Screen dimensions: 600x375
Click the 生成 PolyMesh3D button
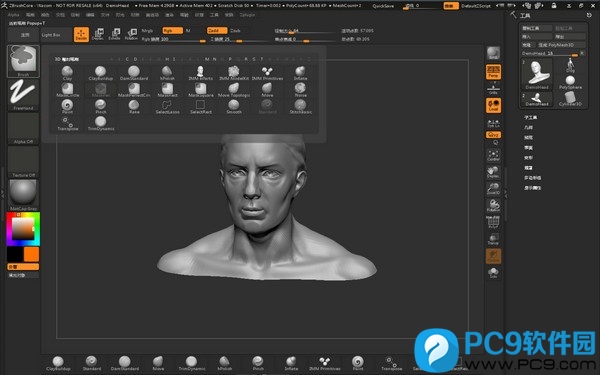pyautogui.click(x=561, y=45)
